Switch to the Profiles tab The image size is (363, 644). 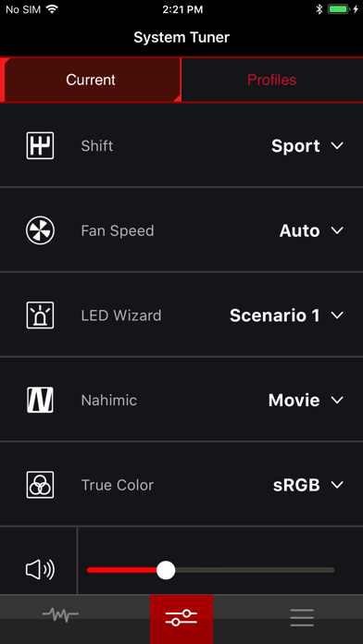(271, 80)
